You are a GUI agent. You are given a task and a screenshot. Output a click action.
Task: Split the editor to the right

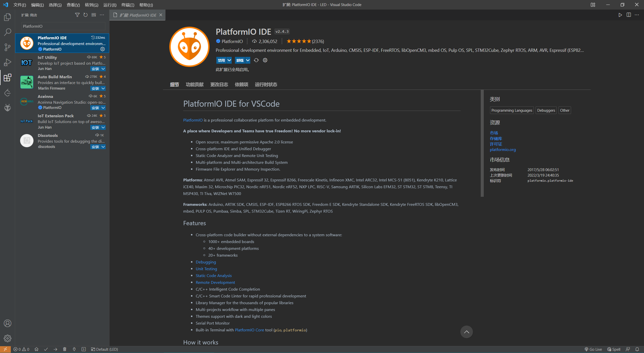tap(629, 15)
